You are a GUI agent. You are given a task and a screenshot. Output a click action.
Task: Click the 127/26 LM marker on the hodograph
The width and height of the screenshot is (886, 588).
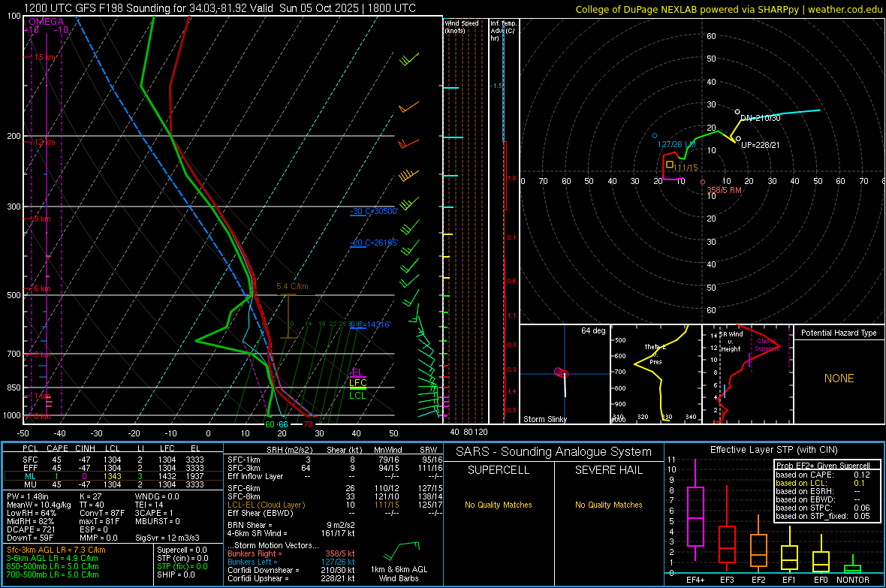655,136
